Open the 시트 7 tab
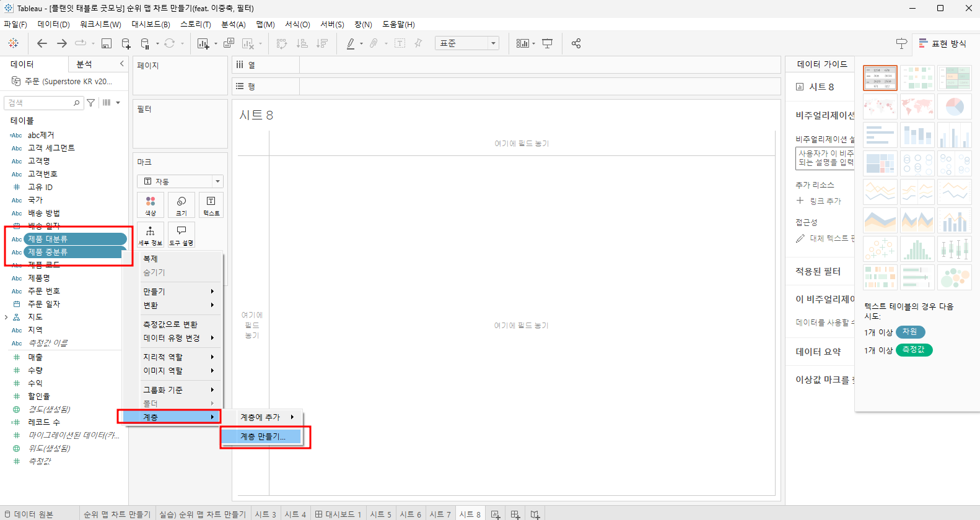This screenshot has height=520, width=980. (x=440, y=514)
